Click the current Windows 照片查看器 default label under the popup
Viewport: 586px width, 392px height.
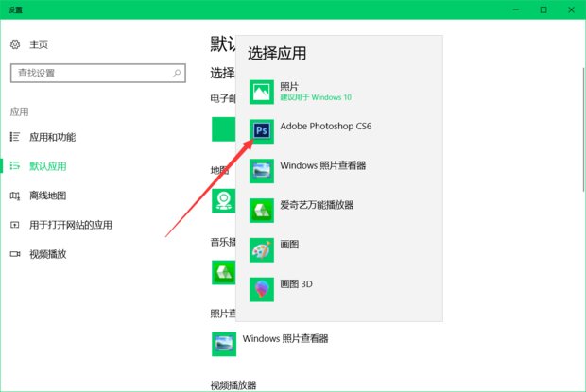pos(285,338)
